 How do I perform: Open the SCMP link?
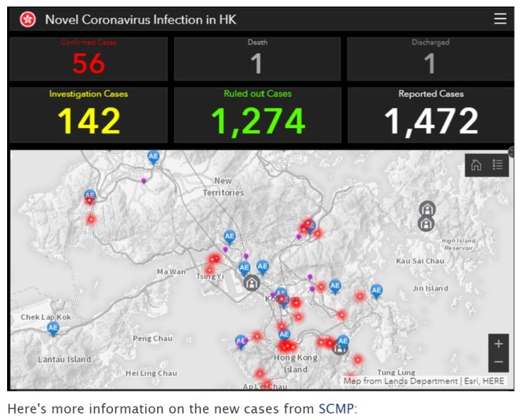(x=335, y=409)
